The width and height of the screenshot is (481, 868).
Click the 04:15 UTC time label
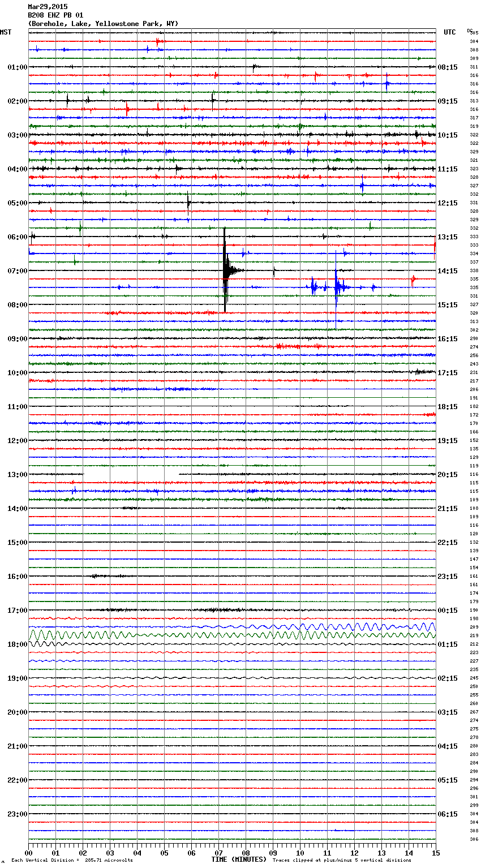click(x=448, y=746)
